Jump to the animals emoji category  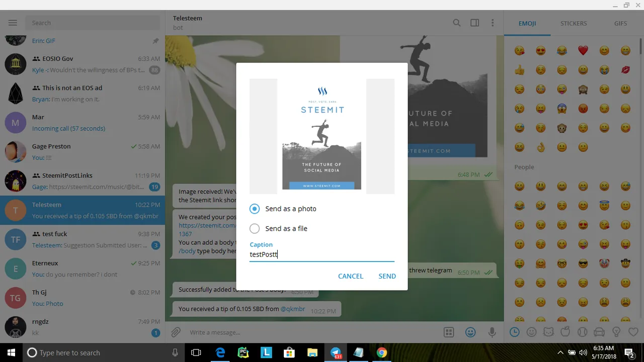click(x=548, y=332)
